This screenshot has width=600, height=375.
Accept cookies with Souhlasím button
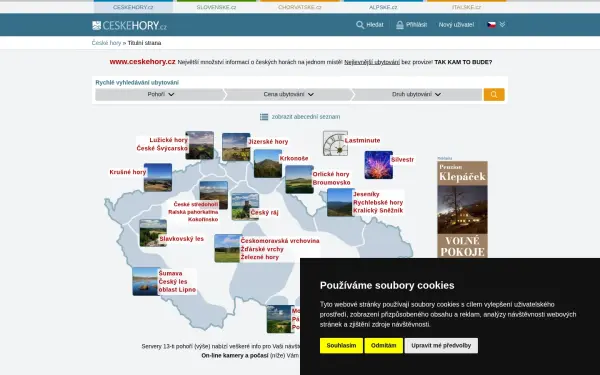(341, 346)
